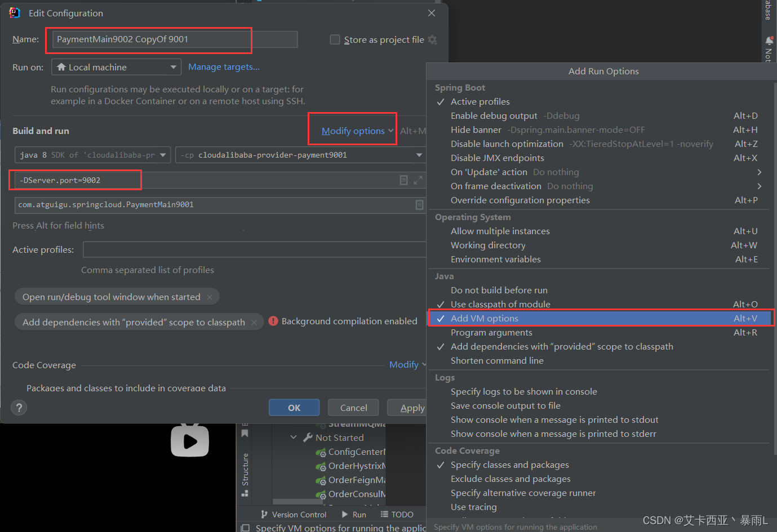Click the IntelliJ logo in dialog title
Image resolution: width=777 pixels, height=532 pixels.
pos(15,13)
